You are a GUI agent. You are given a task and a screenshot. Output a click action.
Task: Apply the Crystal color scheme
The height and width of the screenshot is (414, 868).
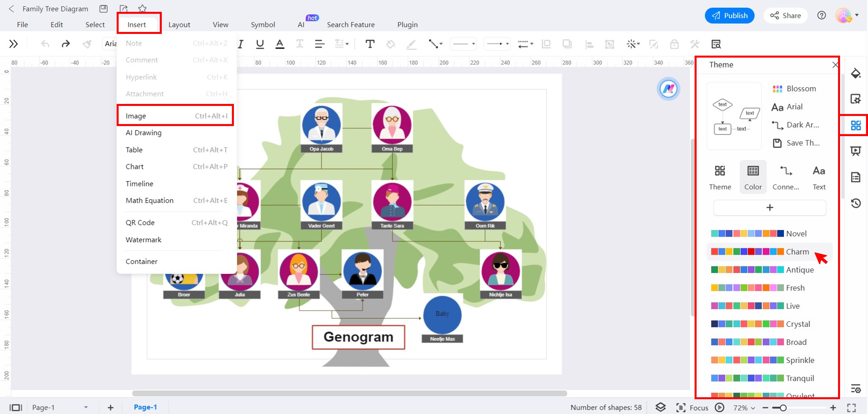coord(769,324)
